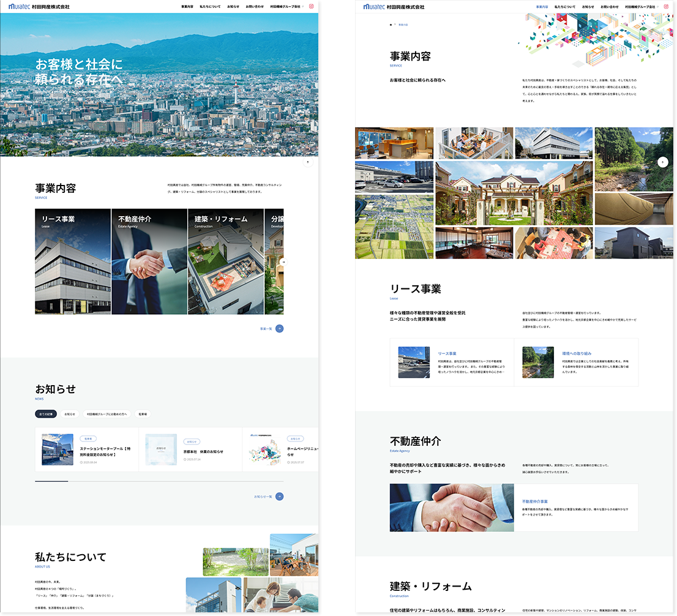Click the parking lot thumbnail in the リース事業 card
677x616 pixels.
pyautogui.click(x=414, y=362)
